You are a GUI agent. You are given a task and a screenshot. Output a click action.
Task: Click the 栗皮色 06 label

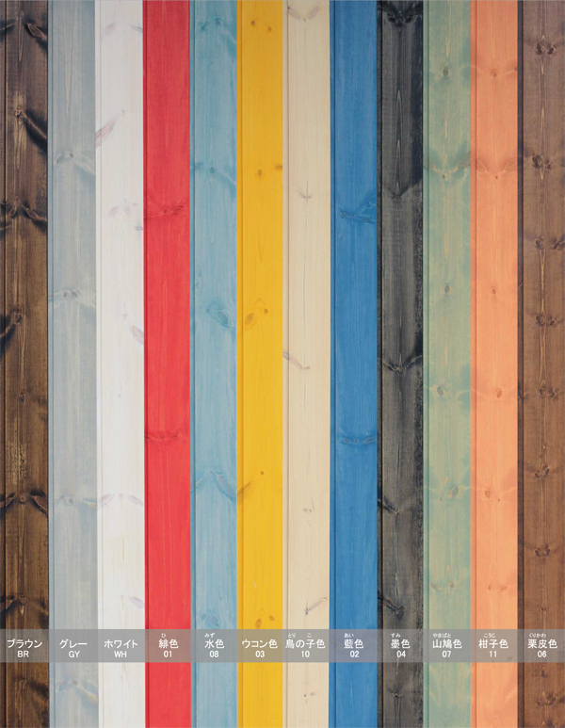click(542, 647)
